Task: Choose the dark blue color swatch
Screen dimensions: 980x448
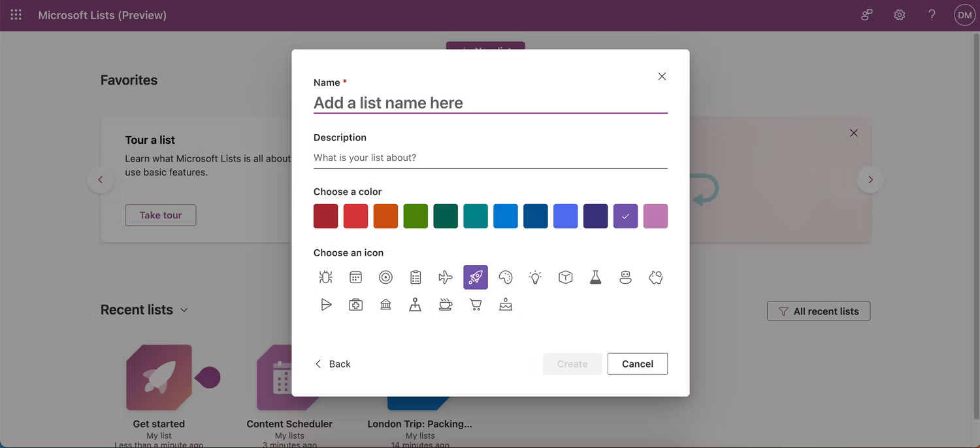Action: coord(536,216)
